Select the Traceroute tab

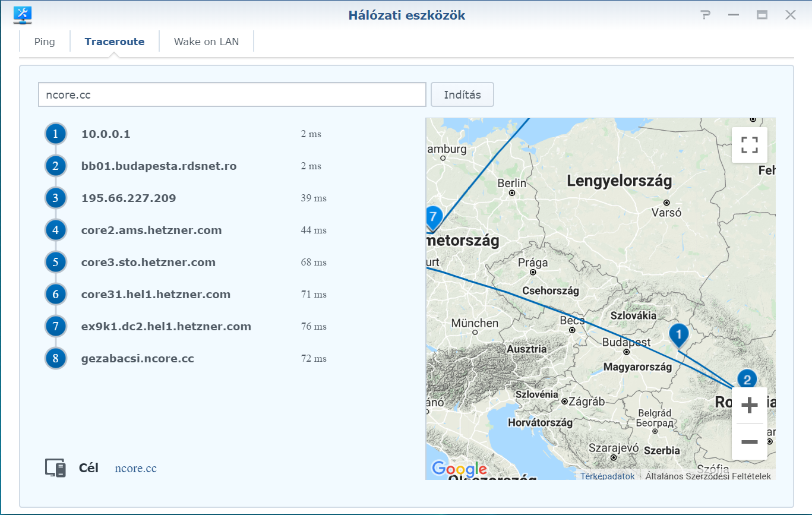(x=115, y=42)
